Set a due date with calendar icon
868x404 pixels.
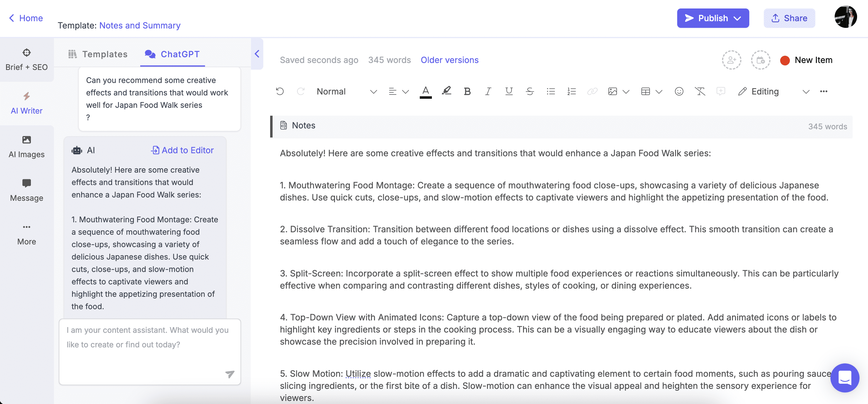tap(760, 60)
